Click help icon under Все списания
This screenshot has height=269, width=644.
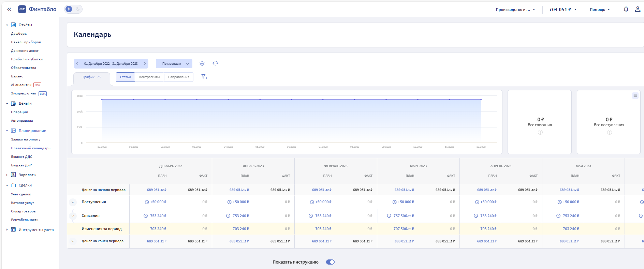click(x=540, y=132)
